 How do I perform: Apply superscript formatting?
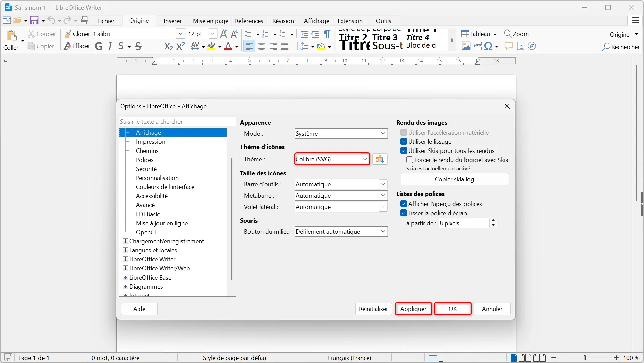[x=181, y=46]
